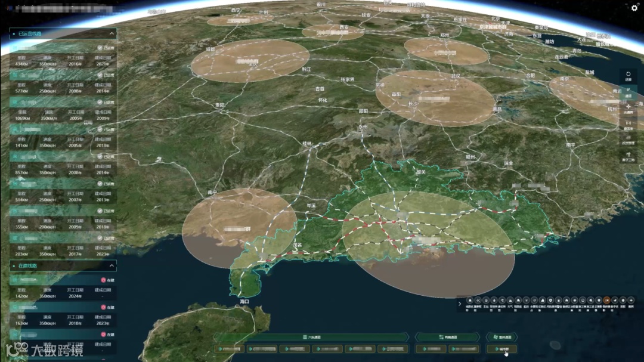Toggle 已运营 status badge on the 434KM line
Screen dimensions: 644x362
(x=106, y=48)
